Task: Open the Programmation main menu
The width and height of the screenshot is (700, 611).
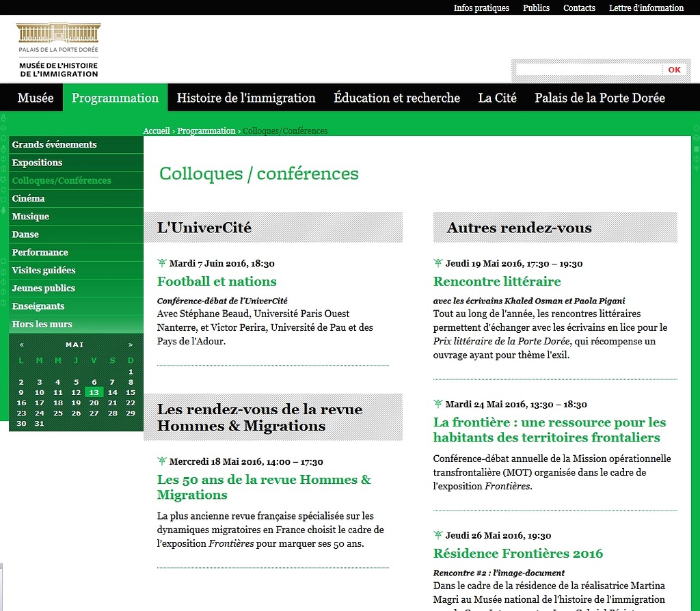Action: [115, 98]
